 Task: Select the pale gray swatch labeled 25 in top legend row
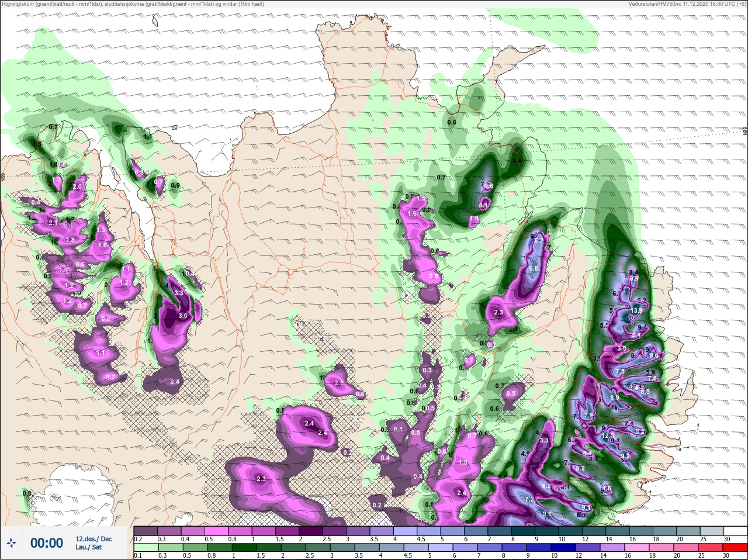tap(713, 530)
